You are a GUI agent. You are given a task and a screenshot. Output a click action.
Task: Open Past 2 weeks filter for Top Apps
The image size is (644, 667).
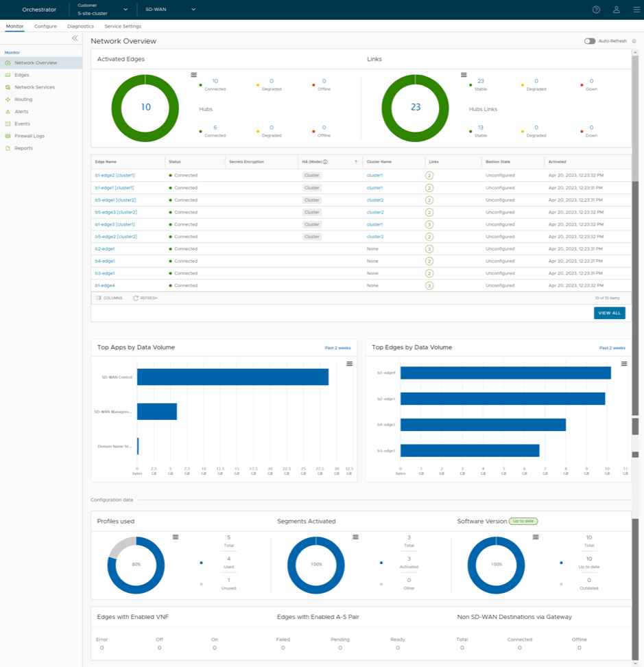[x=337, y=348]
